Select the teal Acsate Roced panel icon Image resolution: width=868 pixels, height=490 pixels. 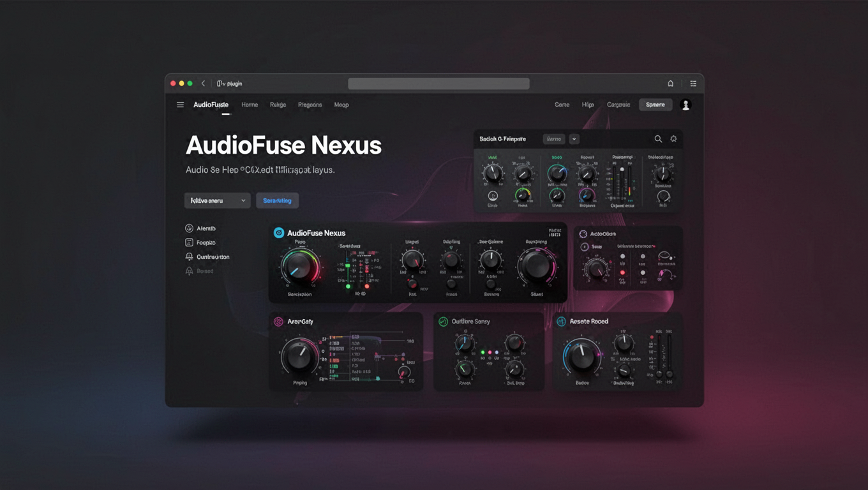point(562,321)
